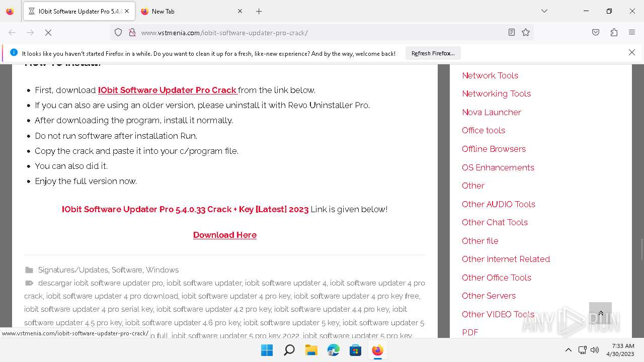Open OS Enhancements sidebar category
This screenshot has width=644, height=362.
coord(498,167)
